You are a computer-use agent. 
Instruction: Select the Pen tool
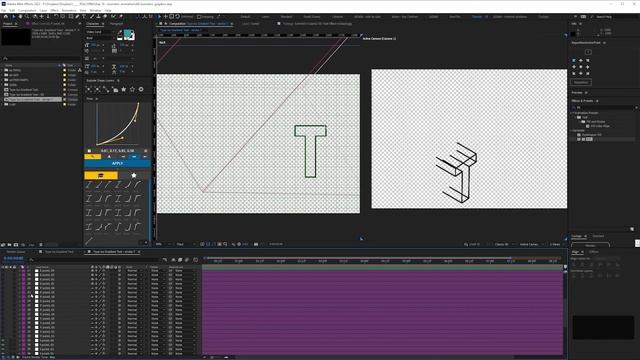pos(77,16)
